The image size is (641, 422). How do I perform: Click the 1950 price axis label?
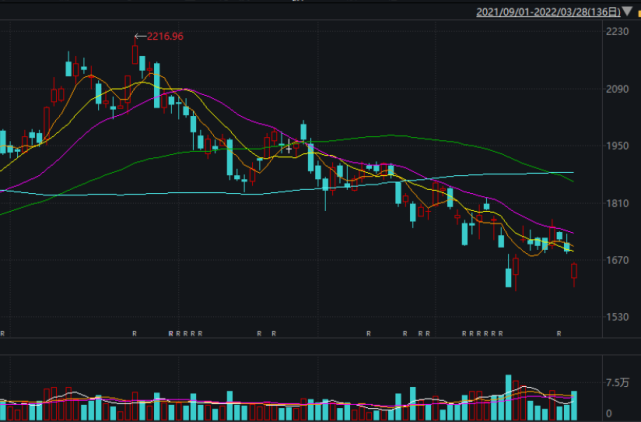[x=617, y=146]
